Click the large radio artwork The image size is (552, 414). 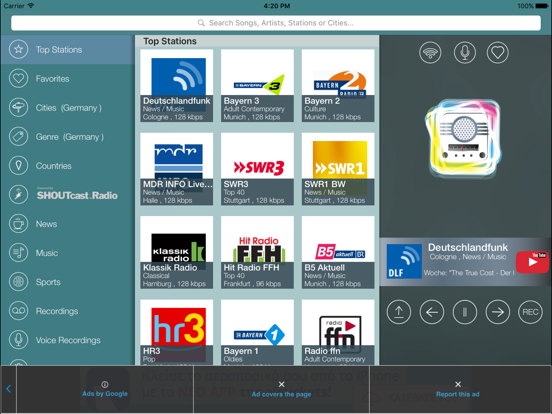464,138
